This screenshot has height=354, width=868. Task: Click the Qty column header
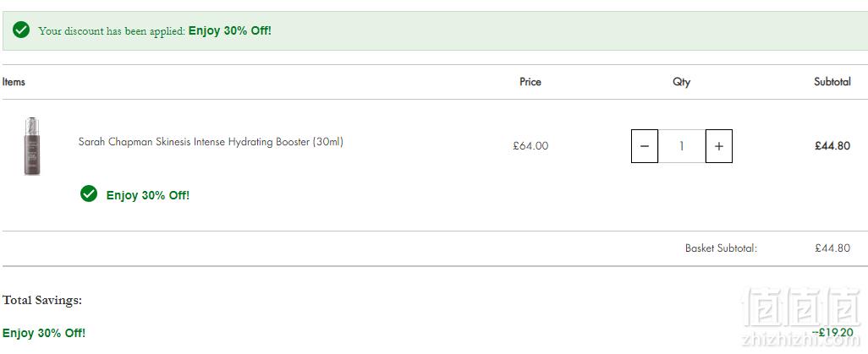681,82
